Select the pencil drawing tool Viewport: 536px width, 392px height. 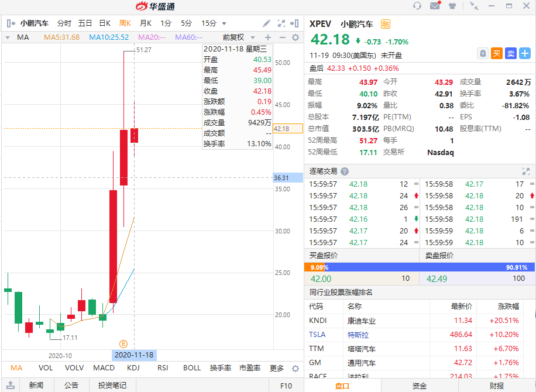point(267,23)
